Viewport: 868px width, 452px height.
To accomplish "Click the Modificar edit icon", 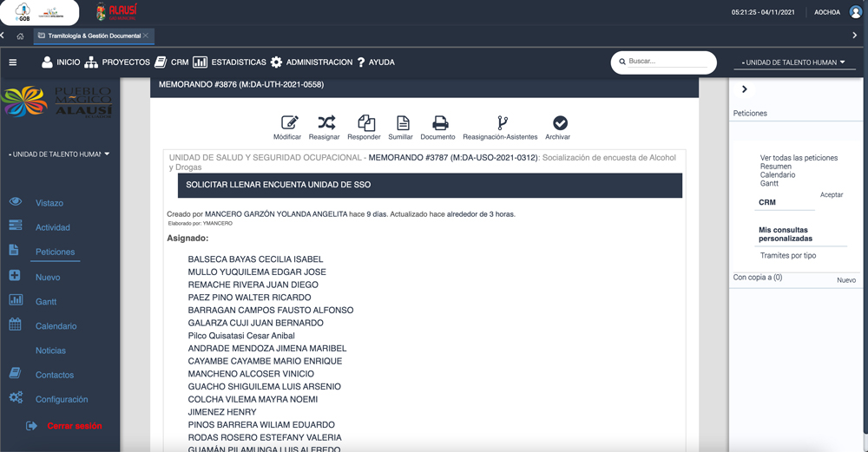I will pos(287,123).
